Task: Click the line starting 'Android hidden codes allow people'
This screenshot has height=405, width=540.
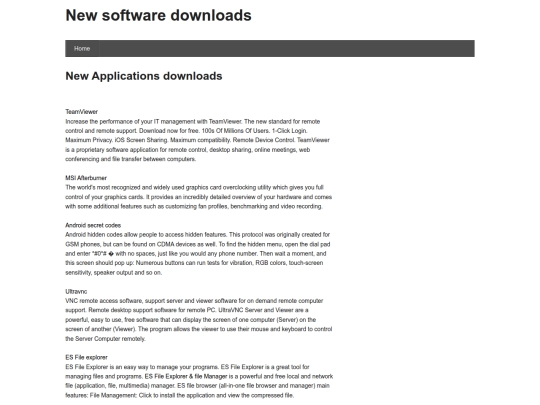Action: [198, 235]
